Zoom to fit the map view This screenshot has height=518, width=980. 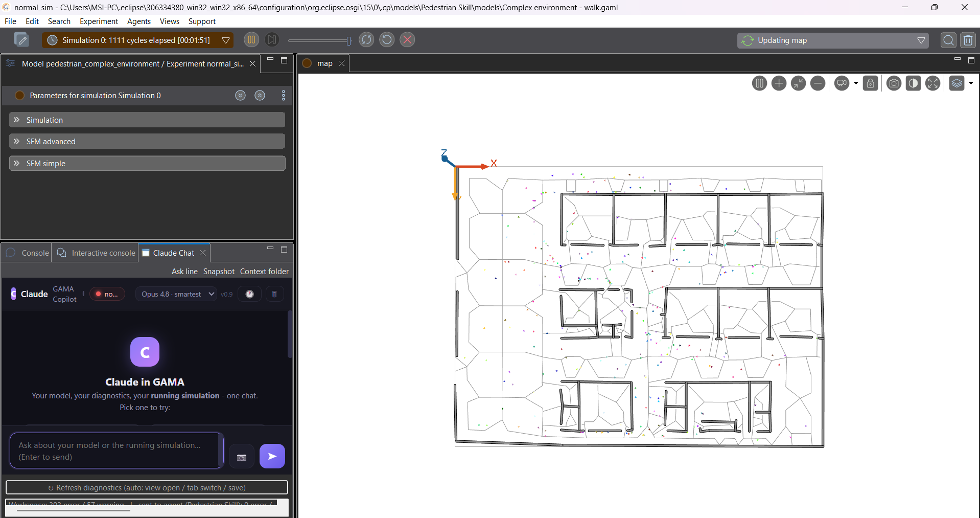(x=798, y=83)
